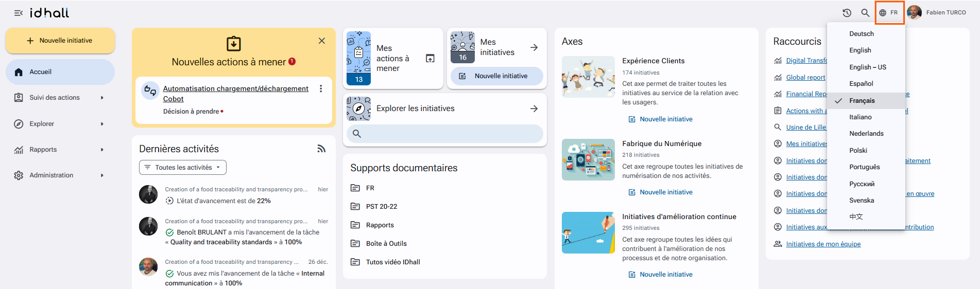The image size is (980, 289).
Task: Open the history clock icon
Action: point(847,13)
